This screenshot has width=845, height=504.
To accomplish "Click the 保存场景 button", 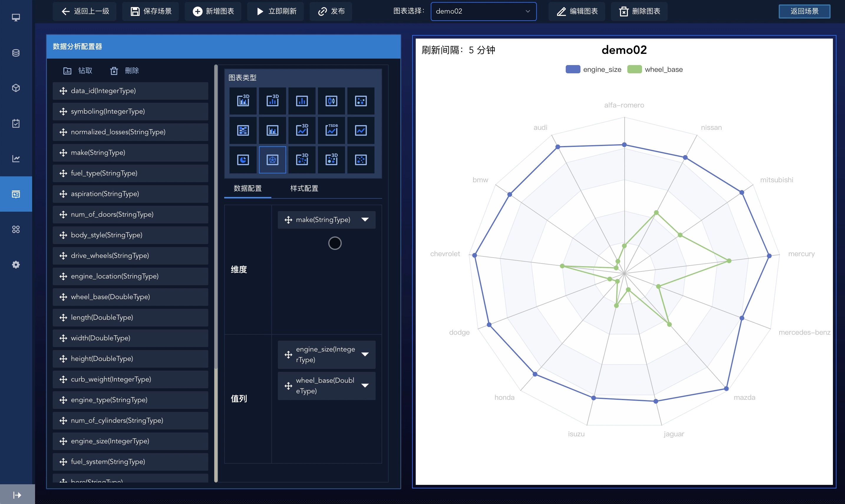I will pos(151,11).
